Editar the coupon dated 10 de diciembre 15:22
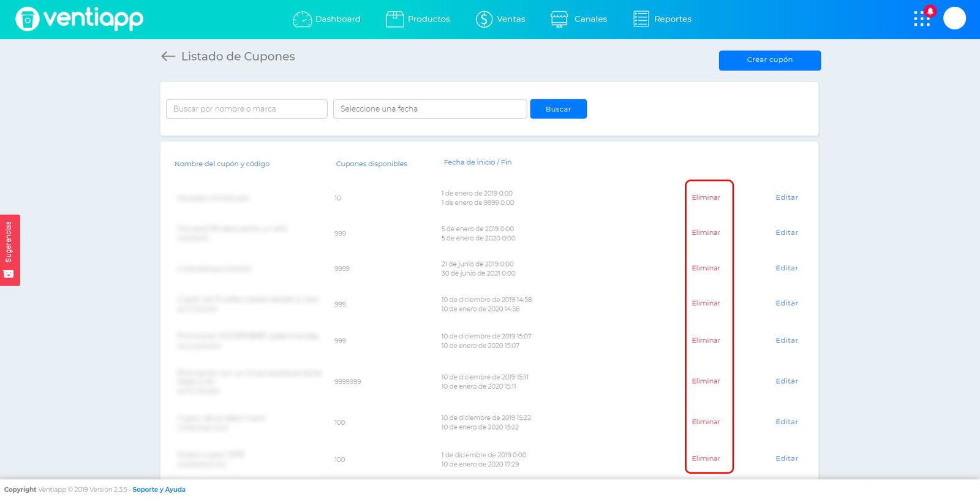Viewport: 980px width, 499px height. [787, 422]
